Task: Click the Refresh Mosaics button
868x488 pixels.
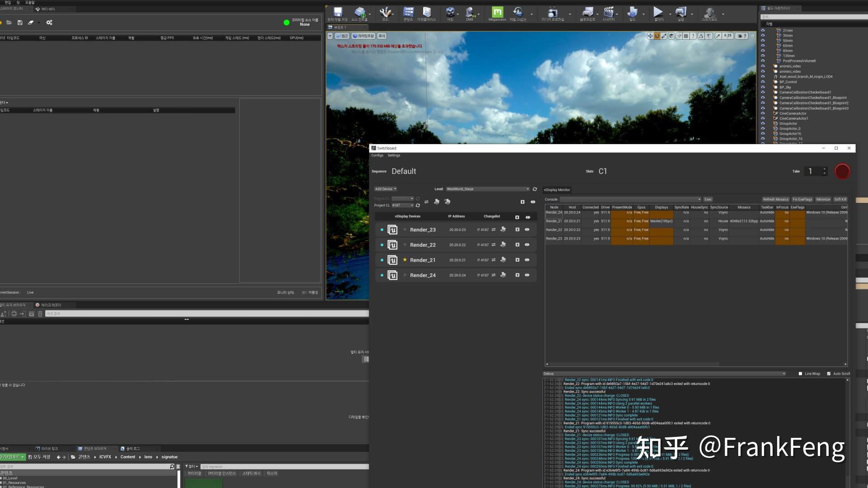Action: (775, 199)
